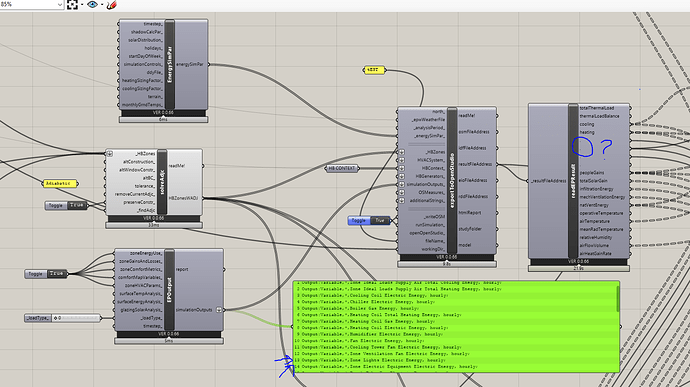Click the solveAdjc component name bar
This screenshot has height=387, width=690.
pyautogui.click(x=162, y=182)
